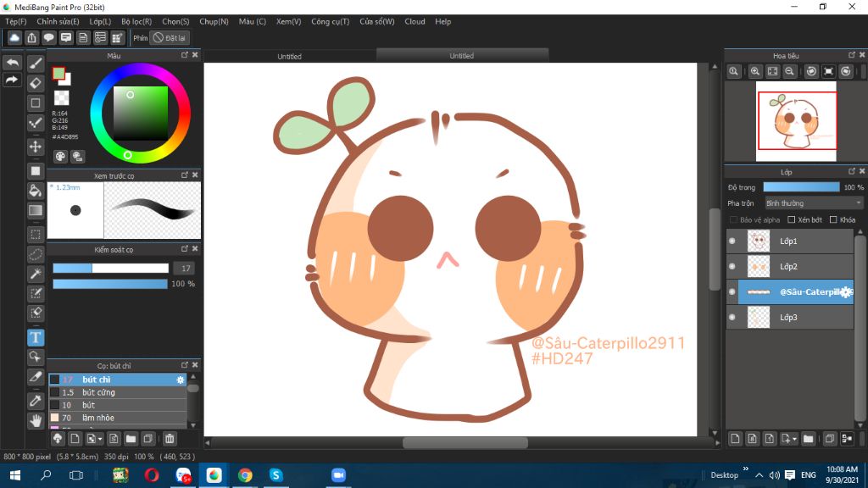Screen dimensions: 868x488
Task: Toggle visibility of layer Lớp2
Action: coord(732,267)
